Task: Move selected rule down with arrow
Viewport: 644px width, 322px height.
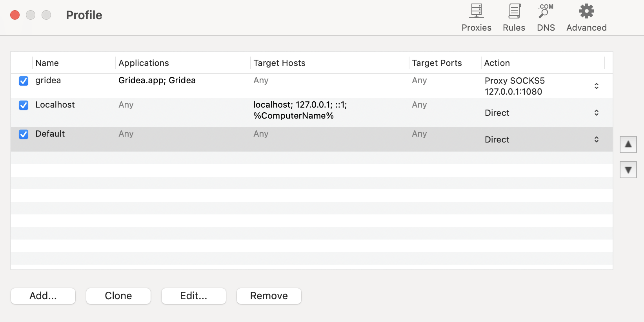Action: click(x=628, y=170)
